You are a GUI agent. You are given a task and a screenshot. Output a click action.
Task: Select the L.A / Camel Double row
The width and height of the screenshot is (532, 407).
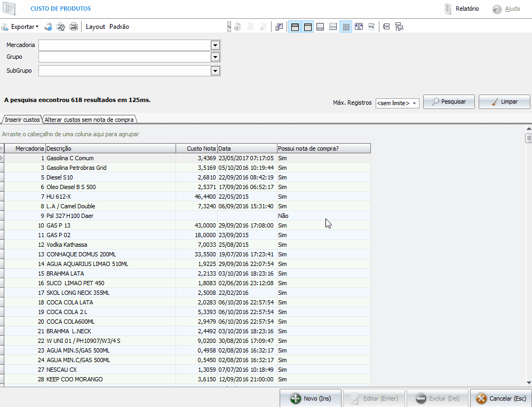(x=187, y=206)
